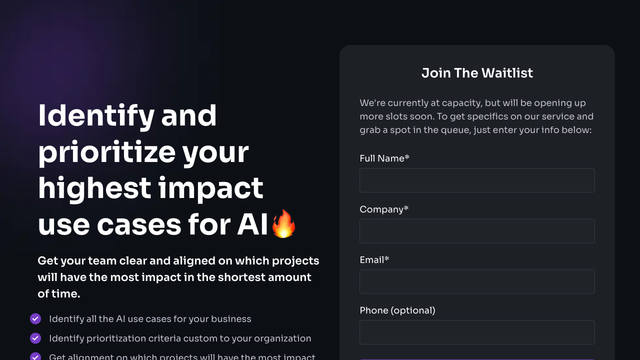The image size is (640, 360).
Task: Click the 'Identify and prioritize' main headline
Action: [x=167, y=170]
